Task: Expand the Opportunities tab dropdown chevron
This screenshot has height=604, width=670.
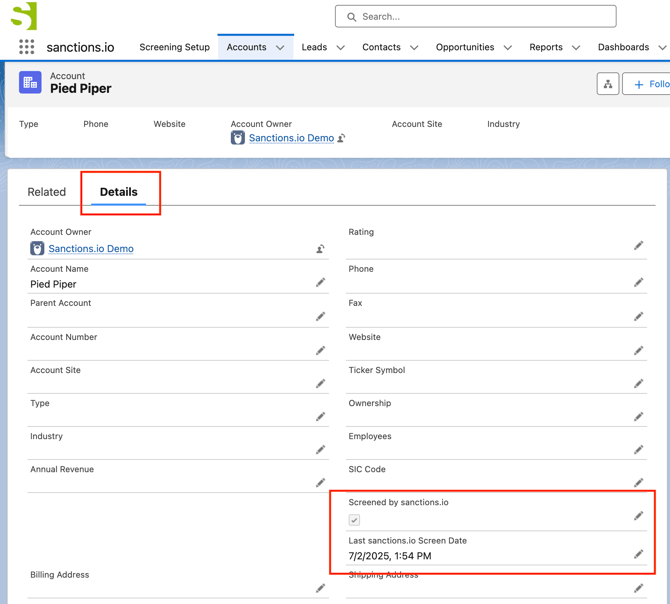Action: pyautogui.click(x=507, y=47)
